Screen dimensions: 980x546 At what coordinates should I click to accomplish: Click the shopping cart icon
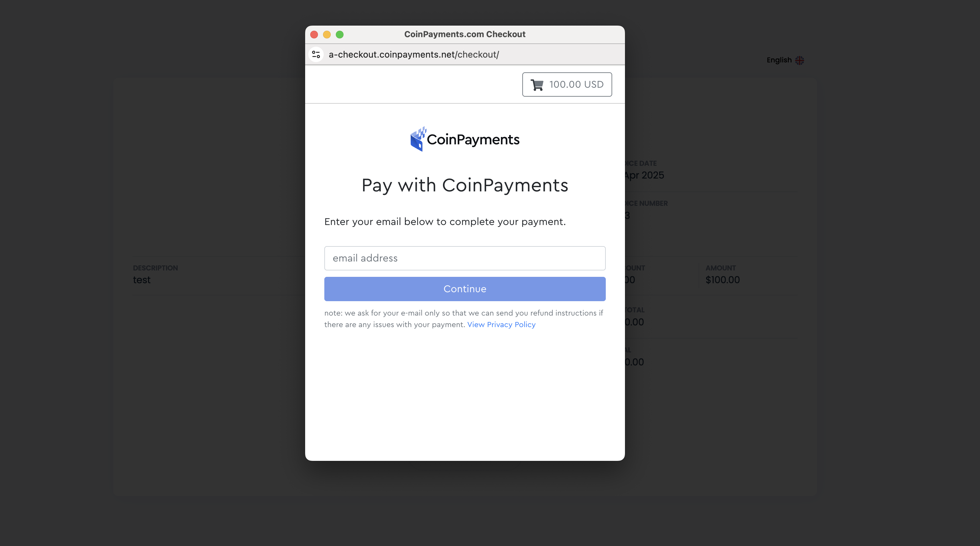point(537,84)
